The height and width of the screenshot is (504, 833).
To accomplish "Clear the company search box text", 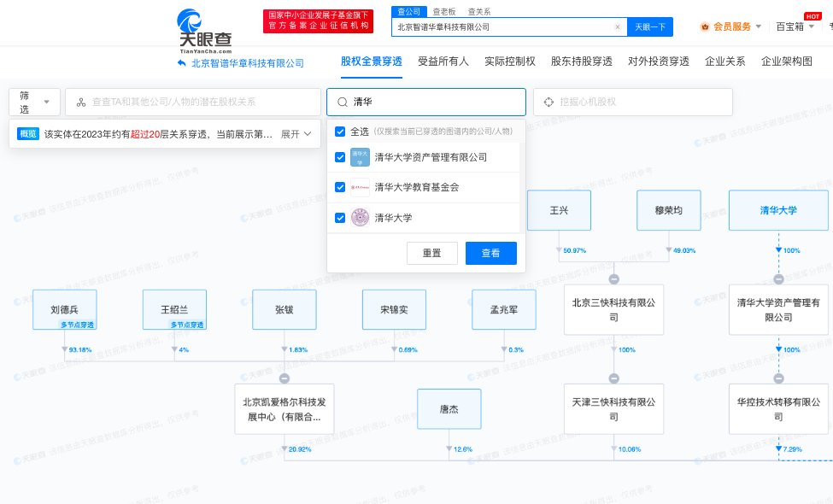I will pyautogui.click(x=617, y=27).
